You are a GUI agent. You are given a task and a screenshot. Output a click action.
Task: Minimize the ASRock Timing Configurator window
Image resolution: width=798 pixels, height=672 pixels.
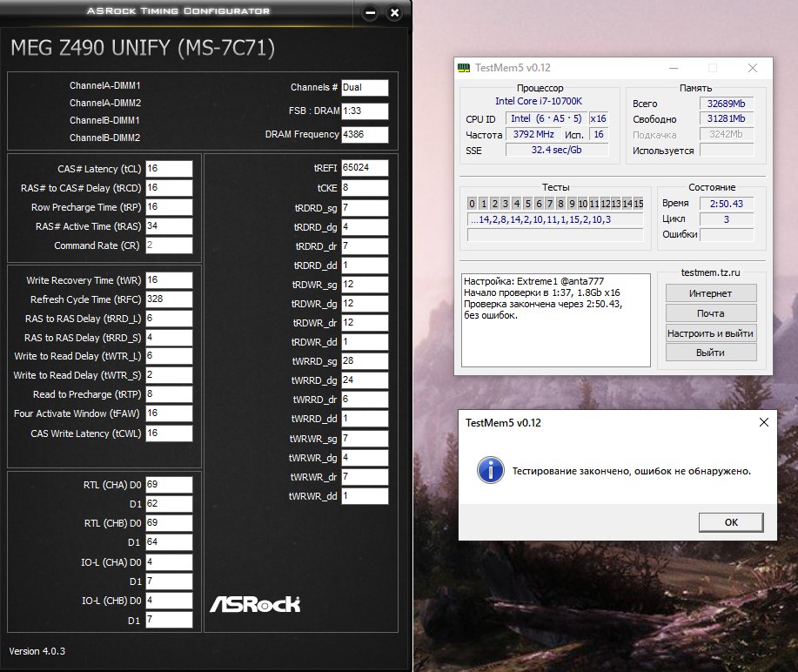[371, 13]
